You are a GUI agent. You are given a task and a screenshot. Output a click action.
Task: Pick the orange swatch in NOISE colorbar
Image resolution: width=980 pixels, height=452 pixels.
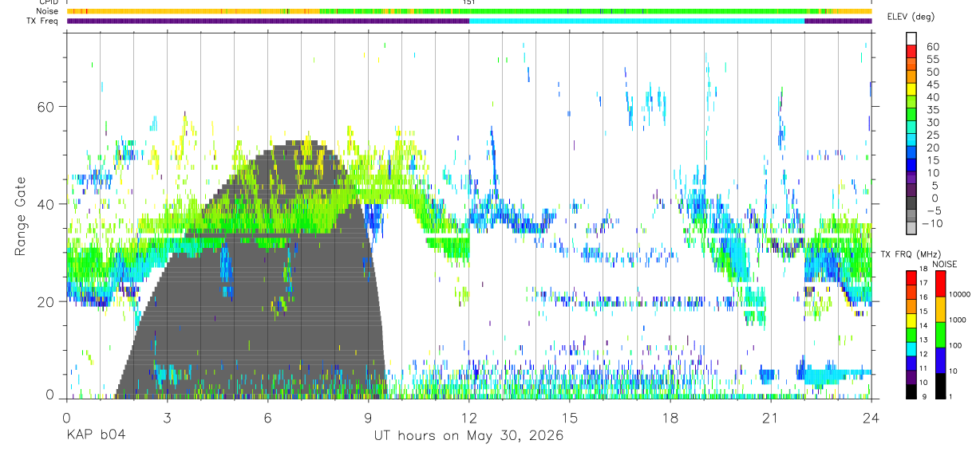point(940,309)
